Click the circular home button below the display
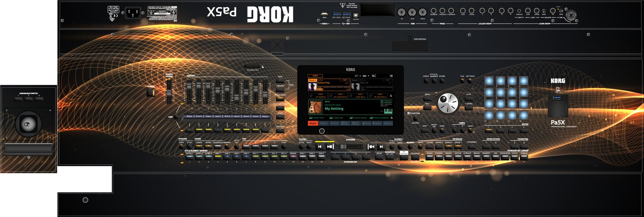Image resolution: width=644 pixels, height=217 pixels. (322, 131)
